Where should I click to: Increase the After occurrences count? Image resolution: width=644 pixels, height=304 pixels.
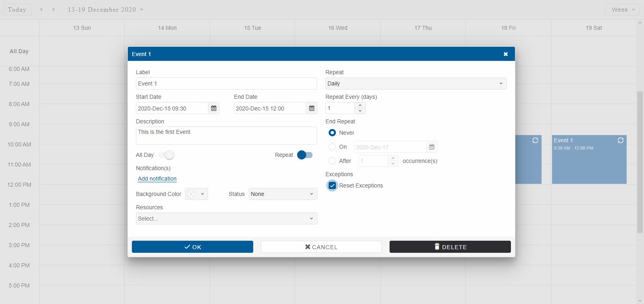click(393, 158)
